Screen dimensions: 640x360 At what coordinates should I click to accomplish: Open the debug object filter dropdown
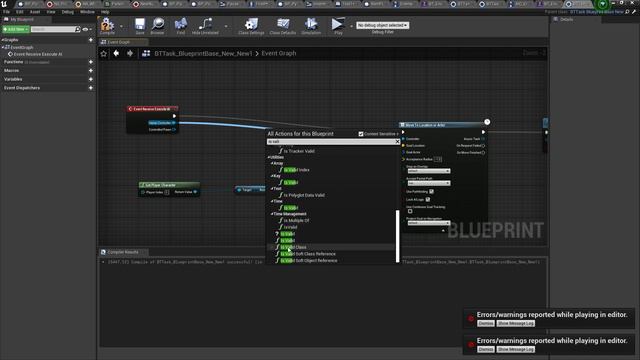pos(382,25)
